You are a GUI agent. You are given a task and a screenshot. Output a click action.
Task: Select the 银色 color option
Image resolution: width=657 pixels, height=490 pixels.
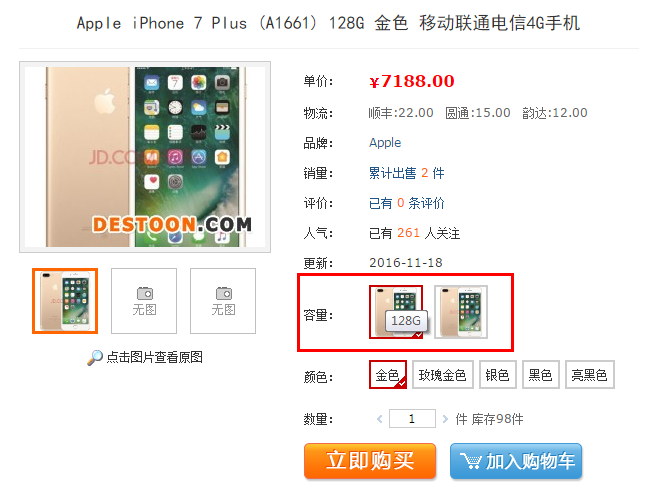pos(498,375)
